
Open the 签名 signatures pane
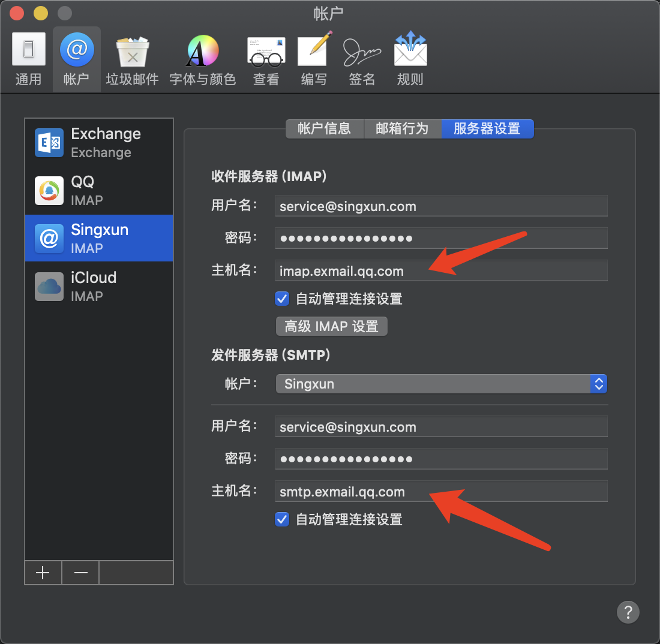point(362,59)
